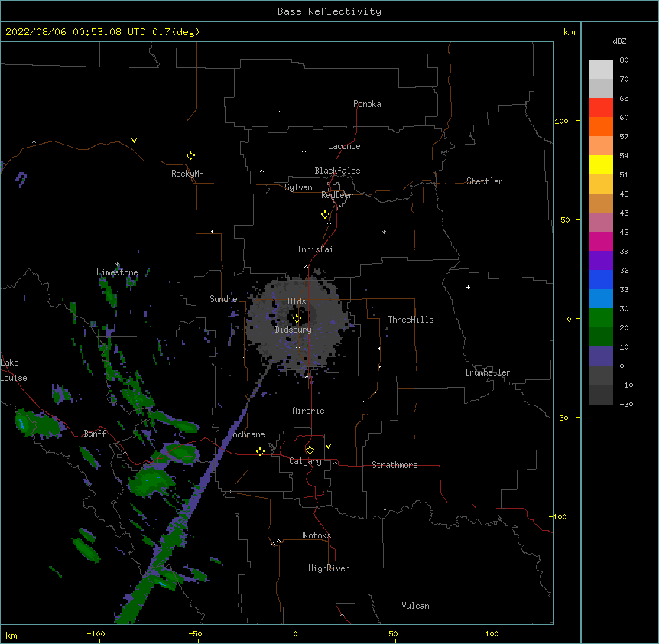The width and height of the screenshot is (659, 644).
Task: Click the purple 36–39 dBZ legend swatch
Action: [x=601, y=261]
